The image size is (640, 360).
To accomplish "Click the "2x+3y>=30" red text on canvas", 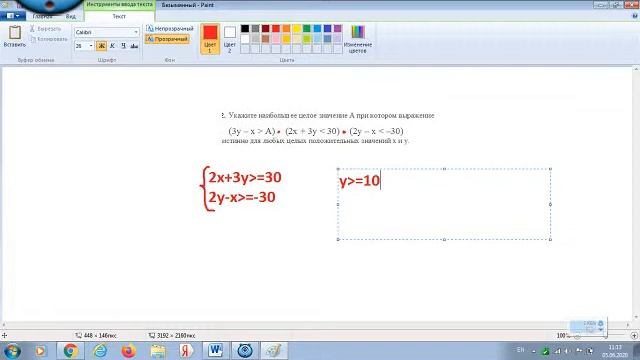I will pos(245,177).
